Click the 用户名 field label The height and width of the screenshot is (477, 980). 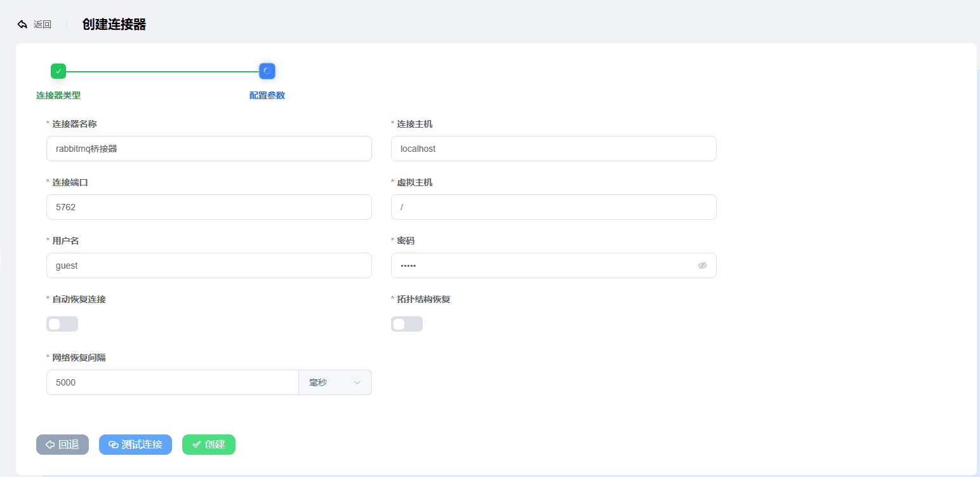pos(65,241)
